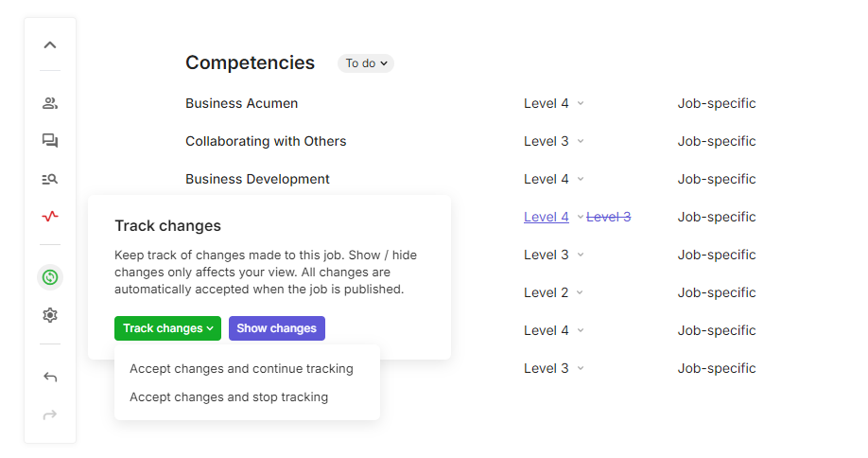This screenshot has width=868, height=458.
Task: Click the undo arrow icon
Action: pyautogui.click(x=50, y=377)
